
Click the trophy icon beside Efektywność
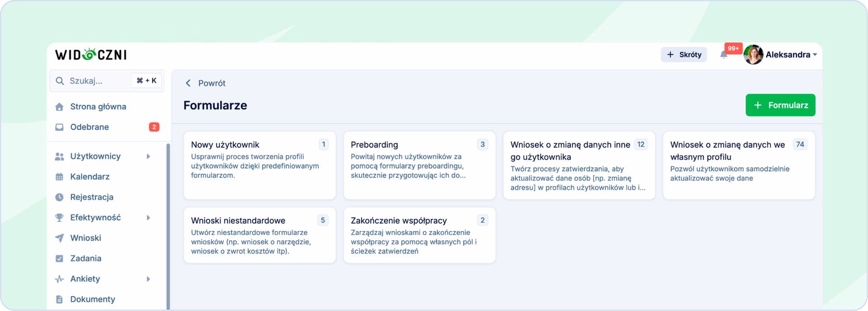coord(59,218)
